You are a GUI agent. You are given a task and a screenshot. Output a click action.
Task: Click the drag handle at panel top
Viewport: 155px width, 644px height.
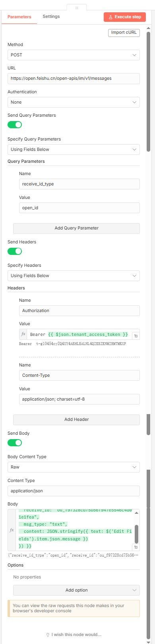pos(77,8)
